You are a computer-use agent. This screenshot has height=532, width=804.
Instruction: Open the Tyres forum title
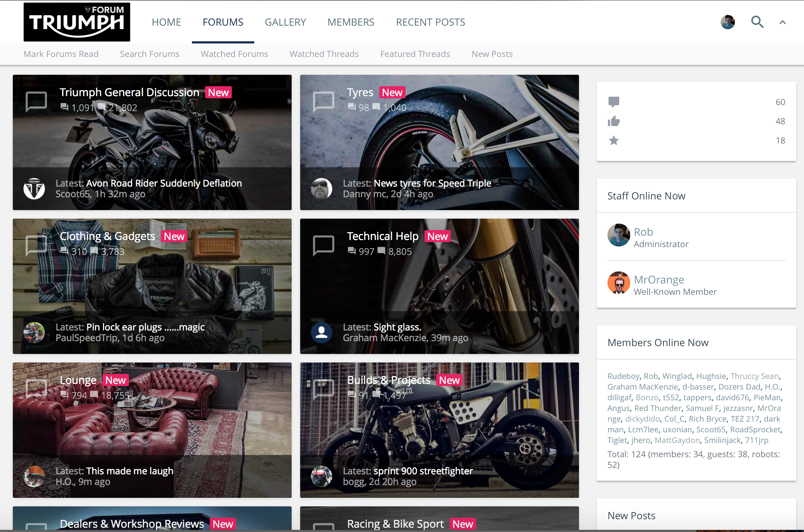[x=360, y=92]
